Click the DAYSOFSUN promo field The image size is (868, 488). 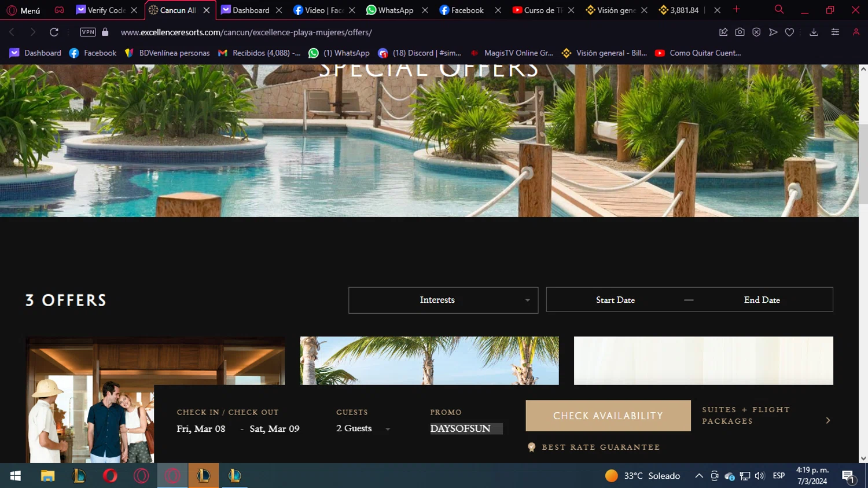(x=466, y=429)
